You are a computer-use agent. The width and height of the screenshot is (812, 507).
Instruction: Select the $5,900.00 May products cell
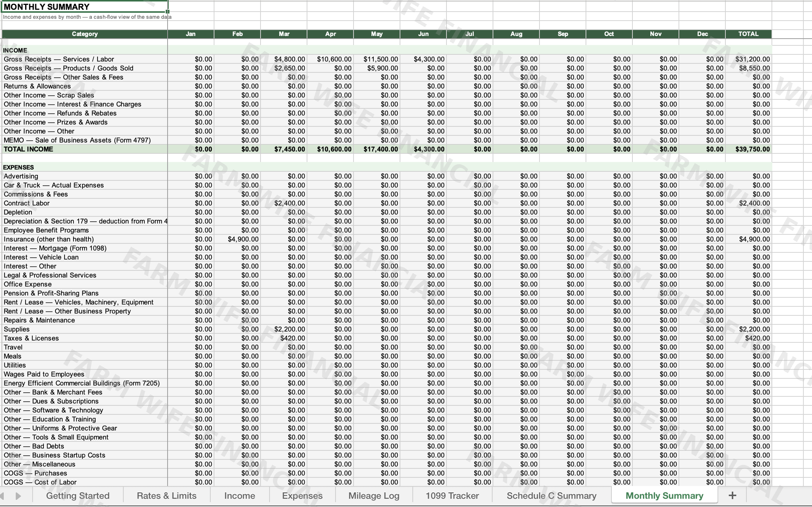(377, 68)
